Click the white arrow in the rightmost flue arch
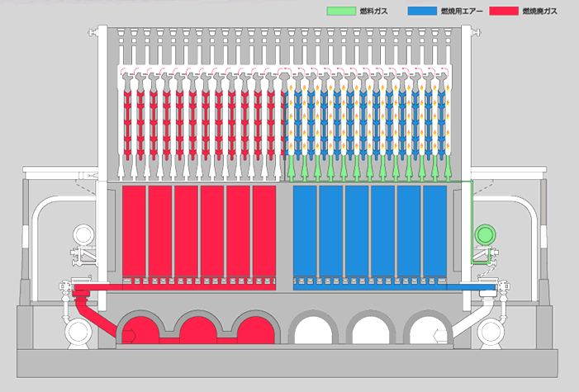 [x=440, y=336]
